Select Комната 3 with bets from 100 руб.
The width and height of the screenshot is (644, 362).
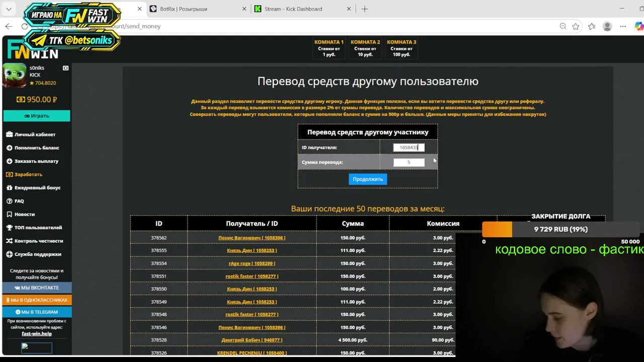pos(401,48)
